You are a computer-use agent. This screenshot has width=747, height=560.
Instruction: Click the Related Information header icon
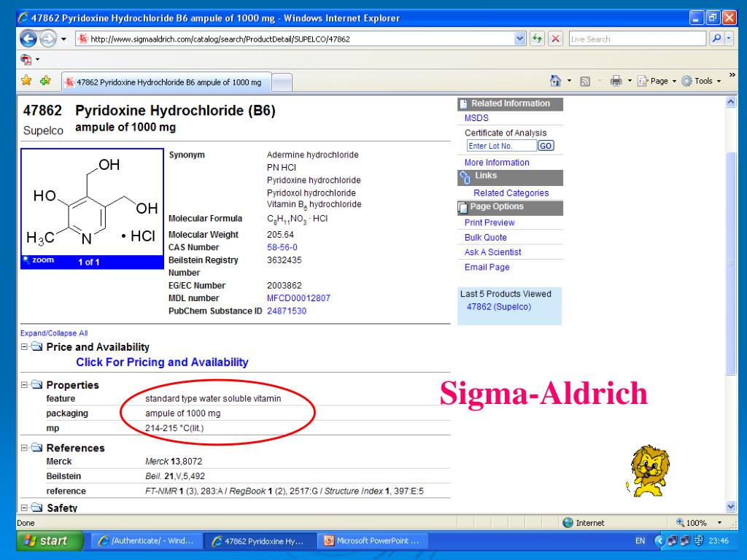[463, 104]
